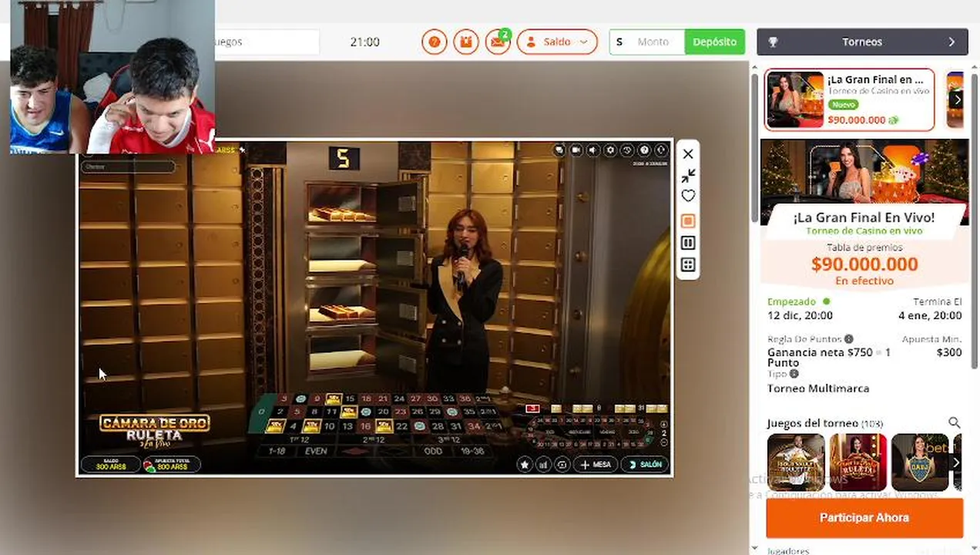
Task: Bet on ODD on roulette table
Action: point(433,451)
